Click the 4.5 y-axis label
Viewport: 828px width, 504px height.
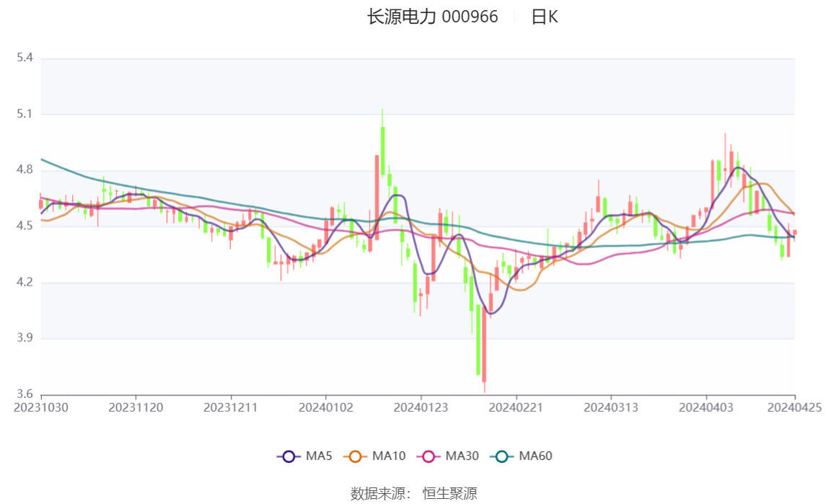(x=25, y=226)
